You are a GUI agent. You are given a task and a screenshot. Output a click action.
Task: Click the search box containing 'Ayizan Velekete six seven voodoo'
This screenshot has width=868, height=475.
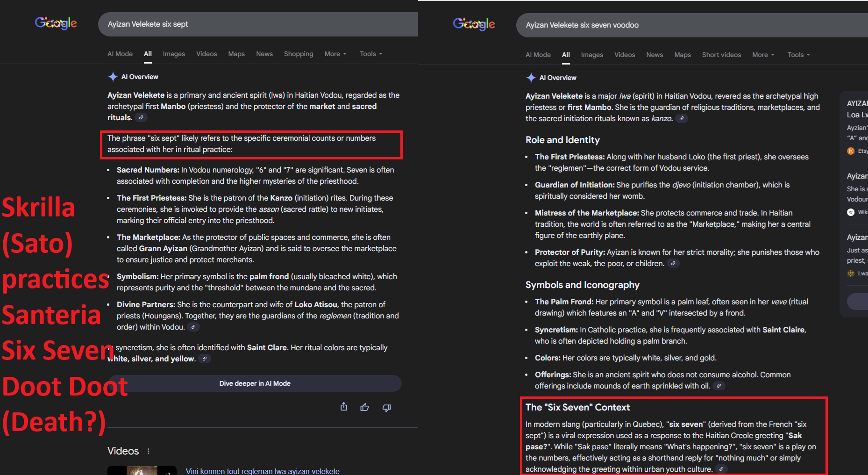coord(692,25)
